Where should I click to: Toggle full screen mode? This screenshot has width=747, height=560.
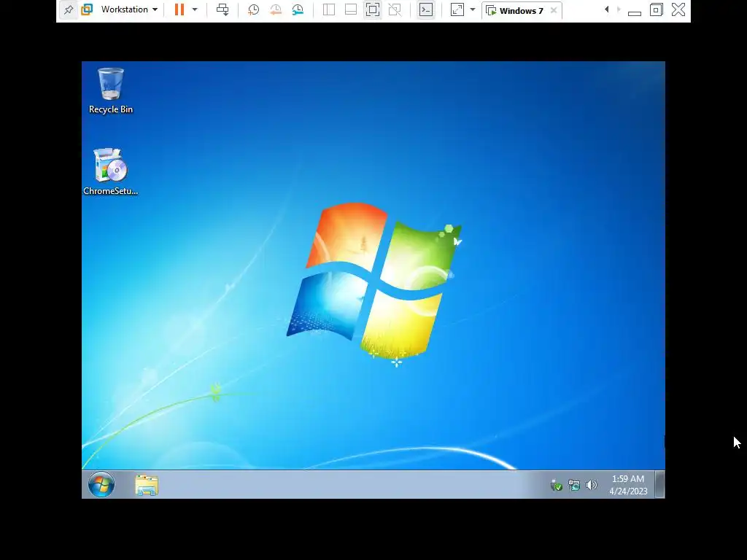point(373,9)
